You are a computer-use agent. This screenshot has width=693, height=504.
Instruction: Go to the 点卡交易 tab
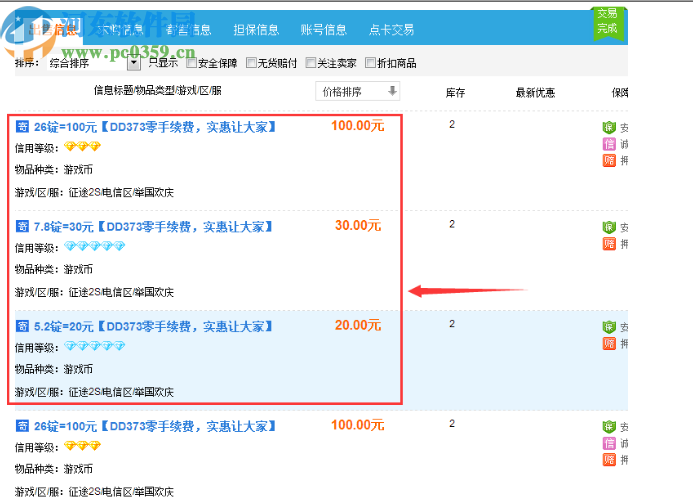(392, 30)
